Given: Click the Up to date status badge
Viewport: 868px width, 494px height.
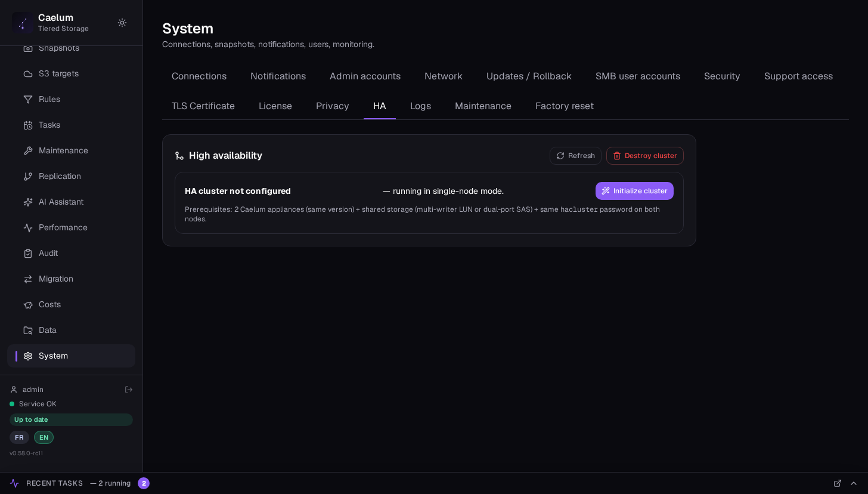Looking at the screenshot, I should [71, 419].
